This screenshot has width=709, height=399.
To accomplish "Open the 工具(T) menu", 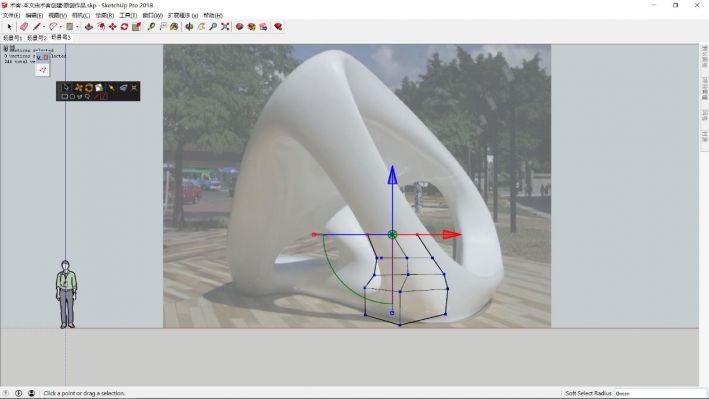I will [128, 15].
